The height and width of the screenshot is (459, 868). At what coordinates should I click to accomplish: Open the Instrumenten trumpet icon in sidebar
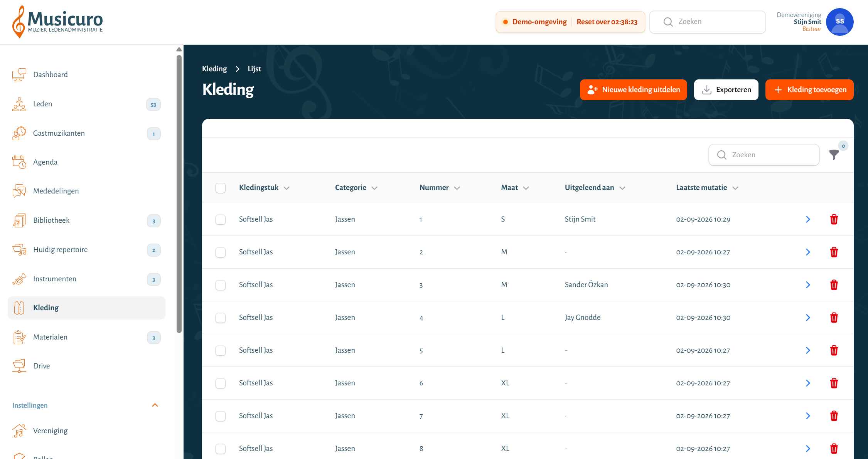(19, 279)
